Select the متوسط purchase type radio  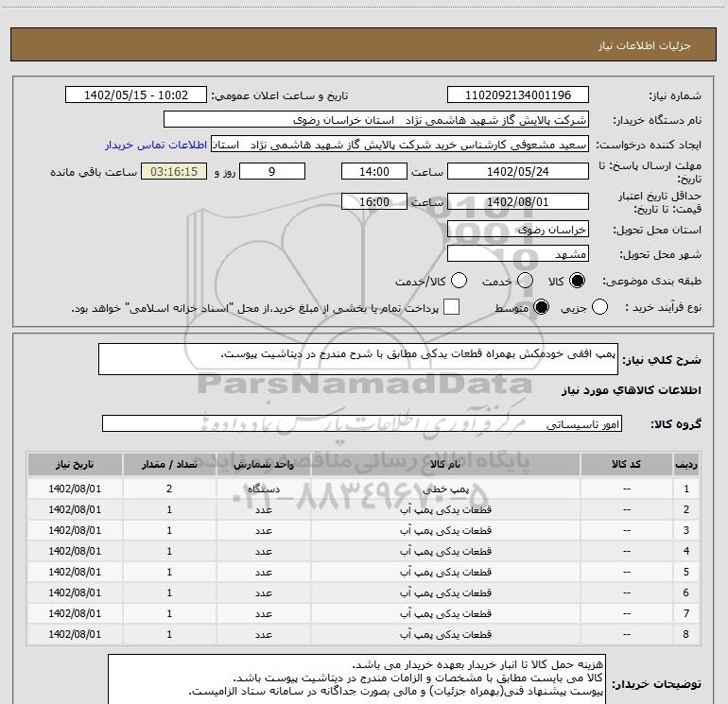tap(543, 308)
